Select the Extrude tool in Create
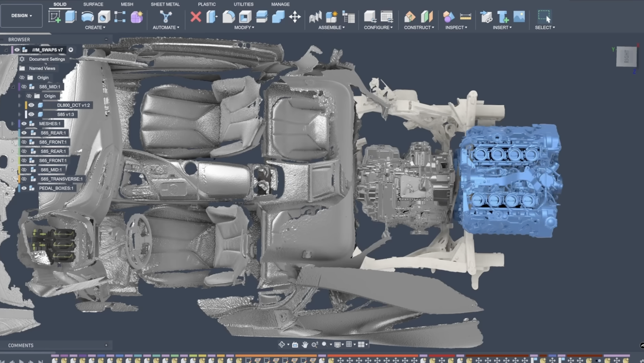Viewport: 644px width, 363px height. [71, 16]
